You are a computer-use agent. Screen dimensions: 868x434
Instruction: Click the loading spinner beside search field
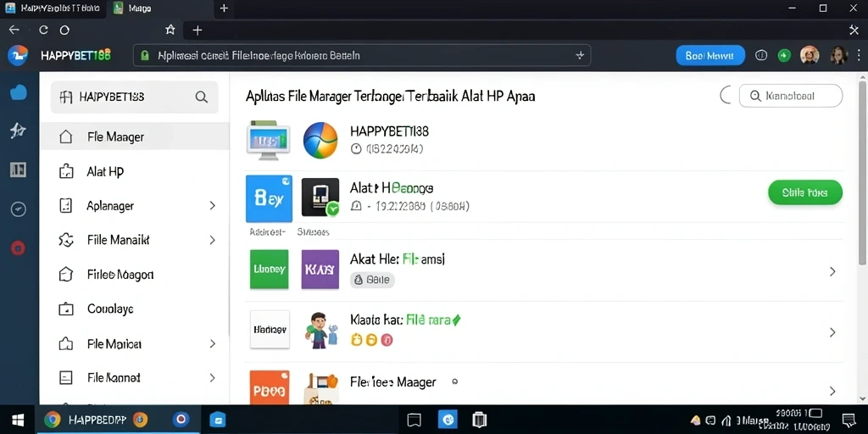pyautogui.click(x=726, y=96)
